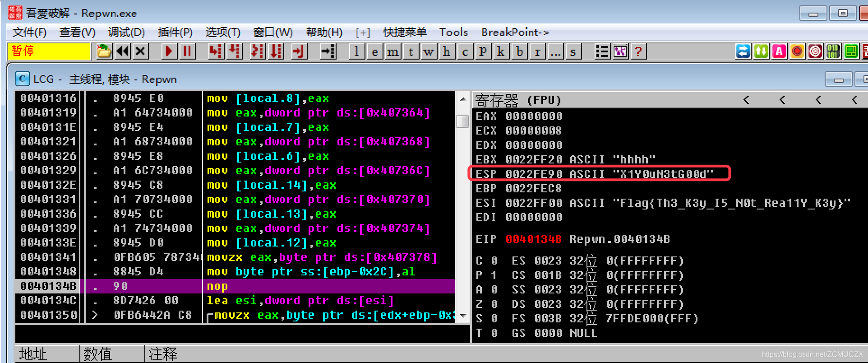Click the disassembly scrollbar thumb

[462, 121]
